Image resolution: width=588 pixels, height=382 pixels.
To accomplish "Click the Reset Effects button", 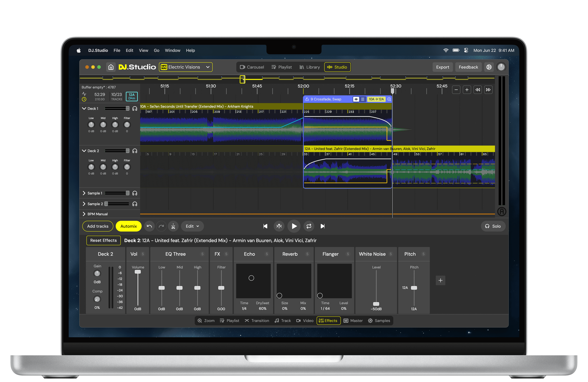I will click(103, 240).
